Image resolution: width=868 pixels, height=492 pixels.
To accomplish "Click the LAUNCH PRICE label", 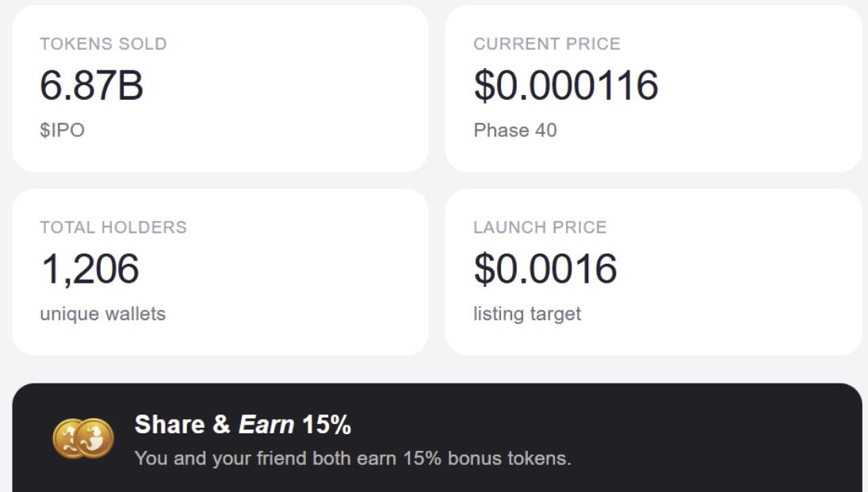I will click(x=539, y=227).
